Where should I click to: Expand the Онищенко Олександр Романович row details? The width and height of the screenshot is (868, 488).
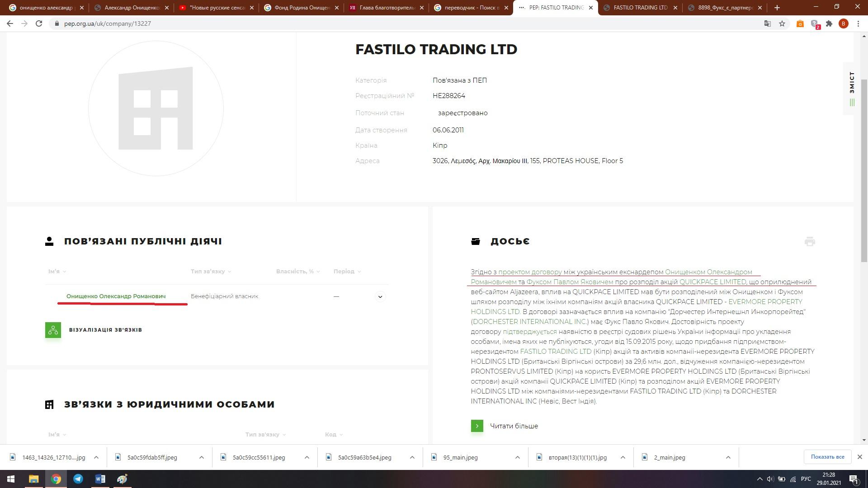[380, 297]
